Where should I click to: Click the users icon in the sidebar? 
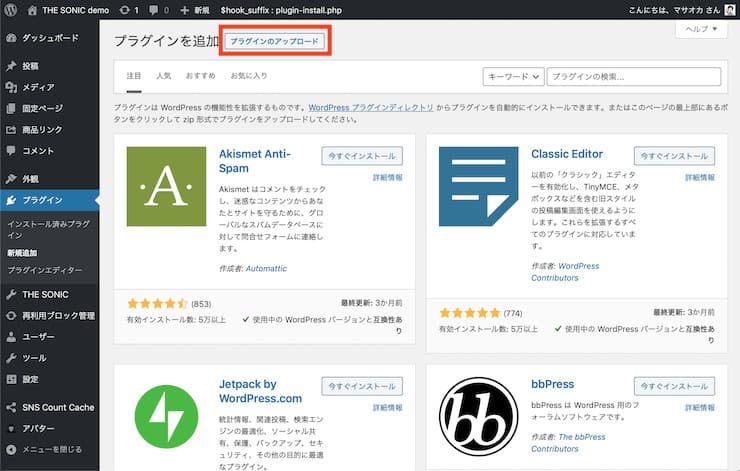[x=11, y=337]
